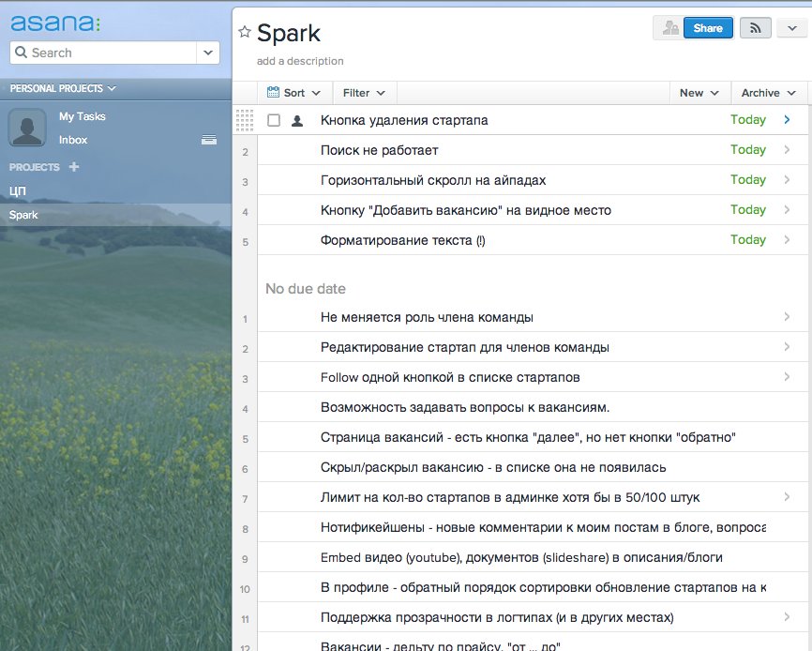Viewport: 812px width, 651px height.
Task: Check off the Кнопка удаления стартапа task
Action: [274, 120]
